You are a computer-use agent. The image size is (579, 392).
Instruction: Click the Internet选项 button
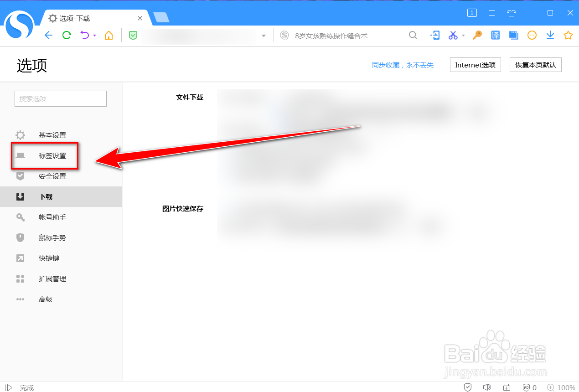click(475, 64)
